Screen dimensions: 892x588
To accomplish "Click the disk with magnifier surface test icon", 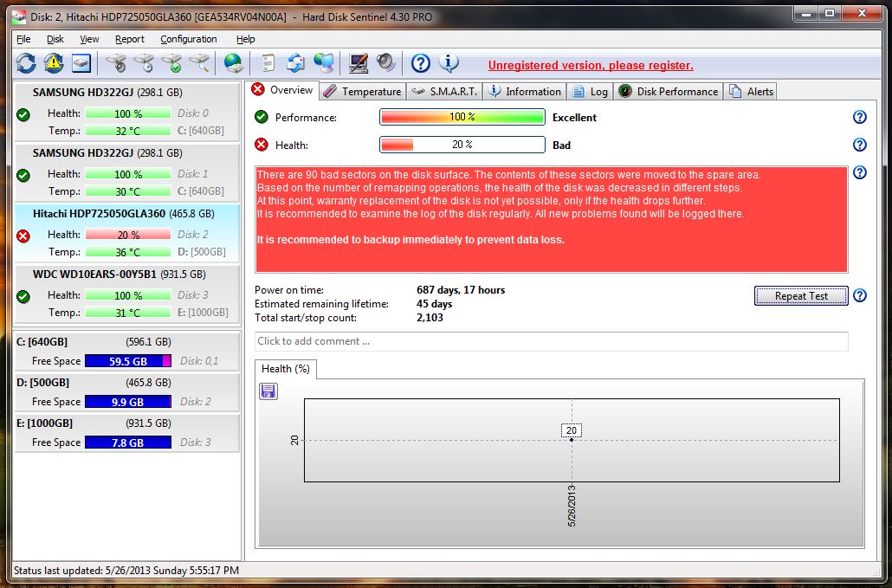I will (200, 63).
